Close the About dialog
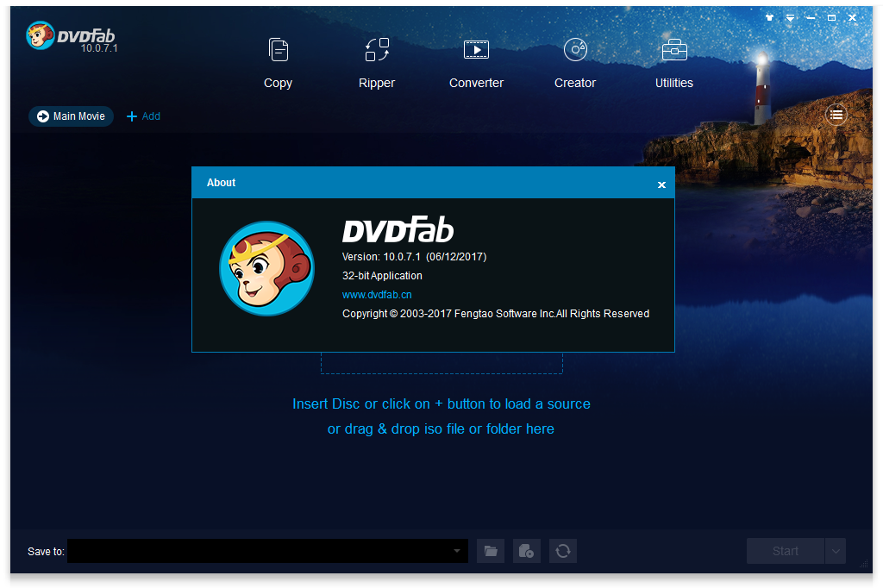Image resolution: width=883 pixels, height=588 pixels. pos(661,185)
